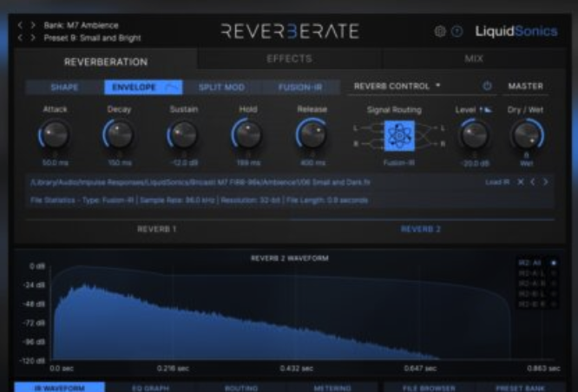This screenshot has height=392, width=578.
Task: Load previous IR file arrow
Action: click(x=533, y=182)
